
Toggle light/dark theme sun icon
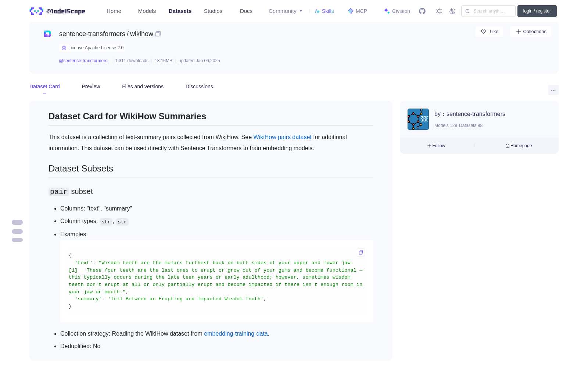coord(439,11)
